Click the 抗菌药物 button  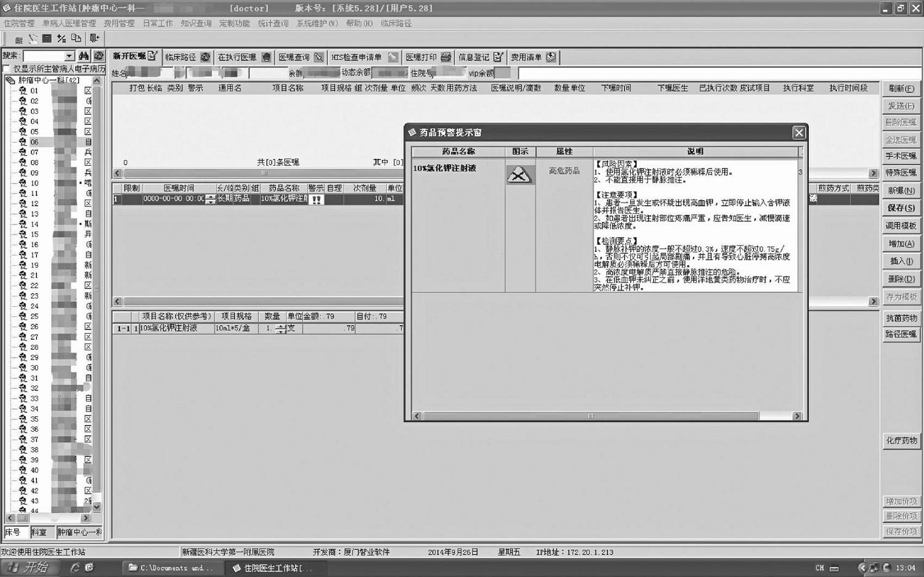[901, 318]
